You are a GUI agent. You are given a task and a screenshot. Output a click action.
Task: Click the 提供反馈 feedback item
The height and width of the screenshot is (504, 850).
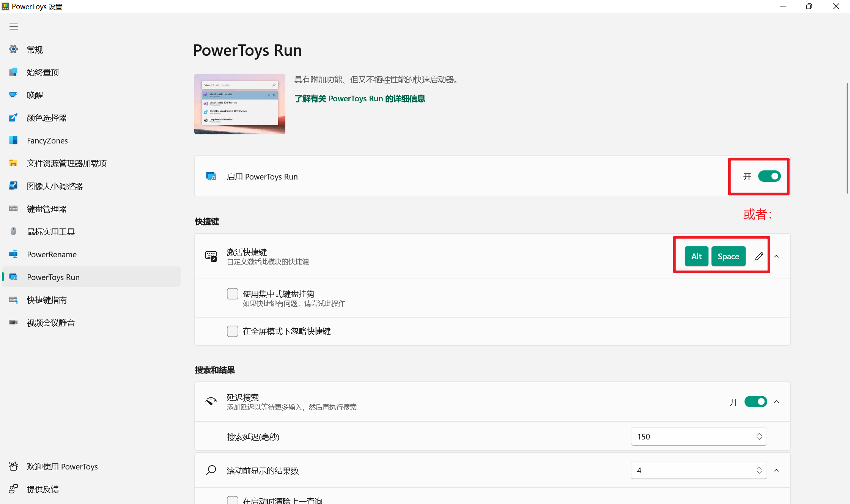click(x=42, y=489)
